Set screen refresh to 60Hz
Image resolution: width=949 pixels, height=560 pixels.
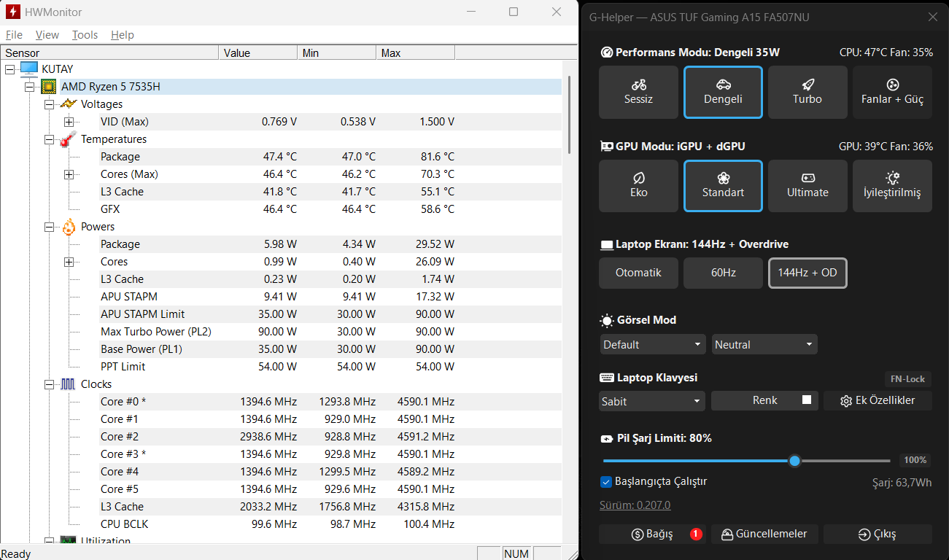tap(723, 273)
